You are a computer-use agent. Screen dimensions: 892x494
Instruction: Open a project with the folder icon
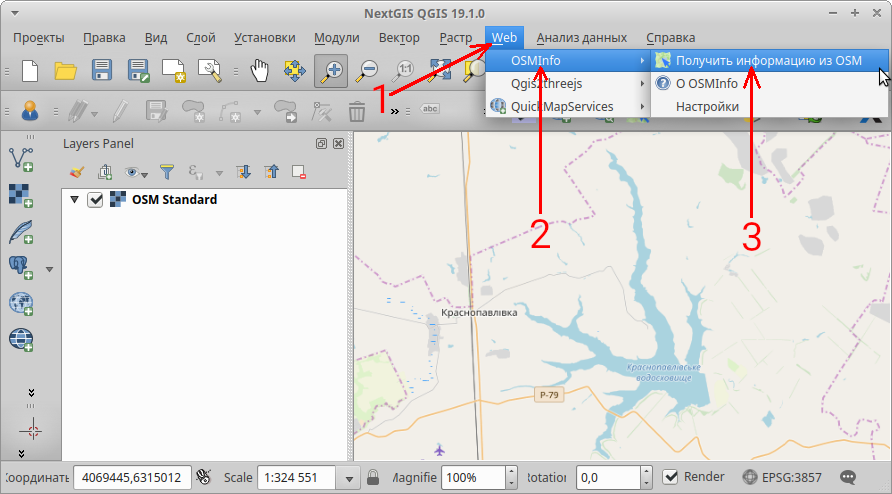click(65, 71)
